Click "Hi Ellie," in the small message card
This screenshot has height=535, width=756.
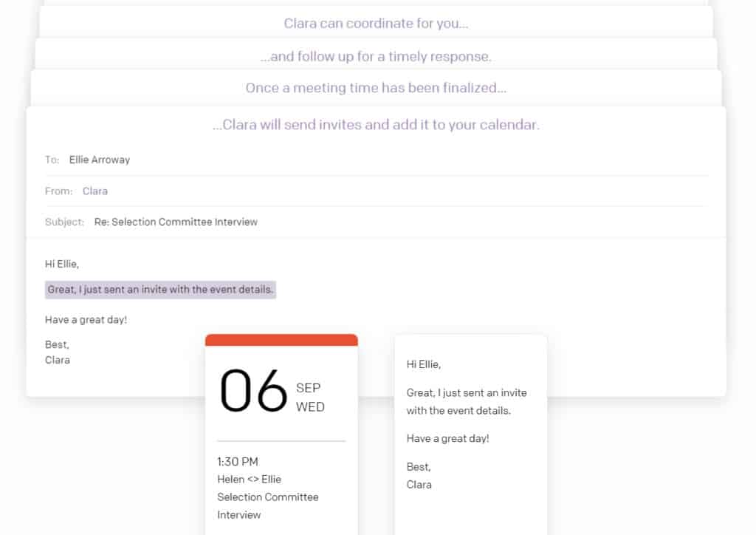424,364
